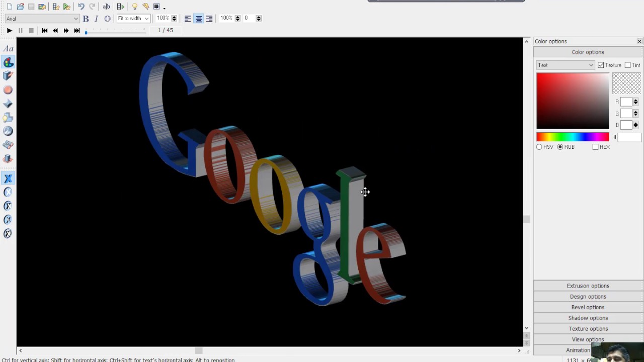
Task: Open the Text target dropdown in Color options
Action: [566, 65]
